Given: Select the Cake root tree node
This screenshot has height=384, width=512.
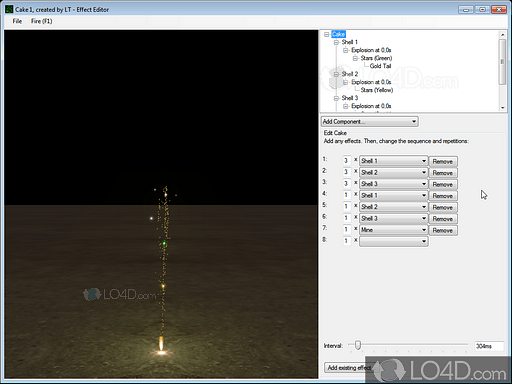Looking at the screenshot, I should coord(338,34).
